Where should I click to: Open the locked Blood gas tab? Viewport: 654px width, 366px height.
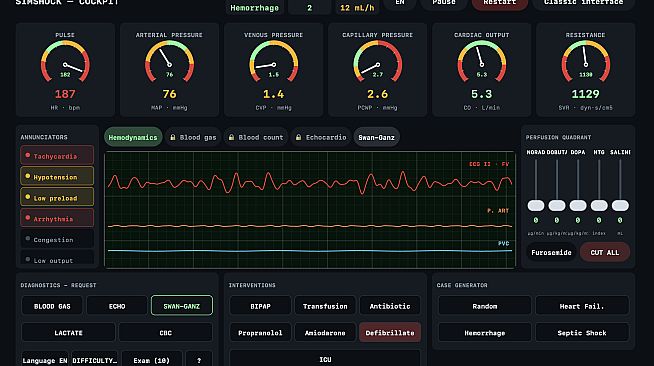point(193,137)
